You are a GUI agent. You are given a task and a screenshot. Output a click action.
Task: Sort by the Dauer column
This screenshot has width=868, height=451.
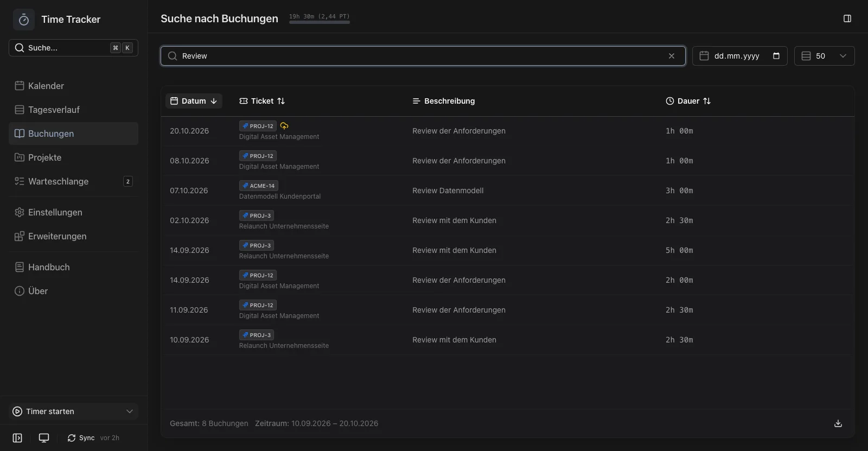pyautogui.click(x=688, y=101)
